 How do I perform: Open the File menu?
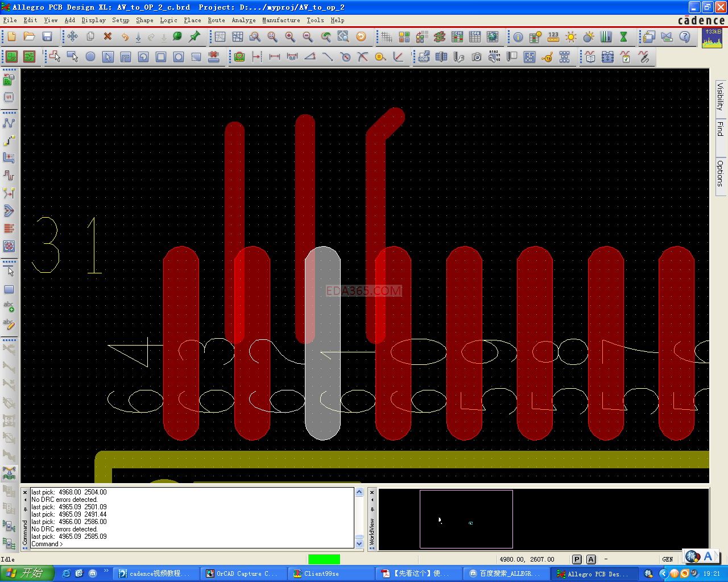pyautogui.click(x=10, y=20)
